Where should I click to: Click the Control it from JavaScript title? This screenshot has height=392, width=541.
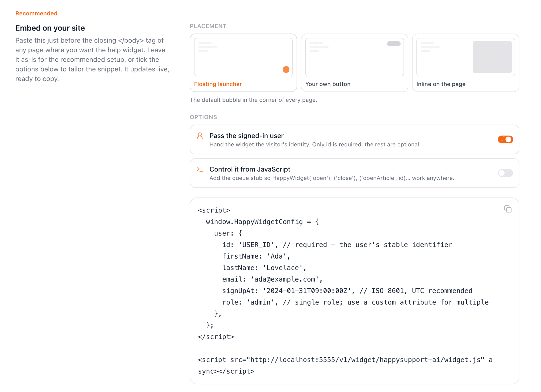point(250,169)
